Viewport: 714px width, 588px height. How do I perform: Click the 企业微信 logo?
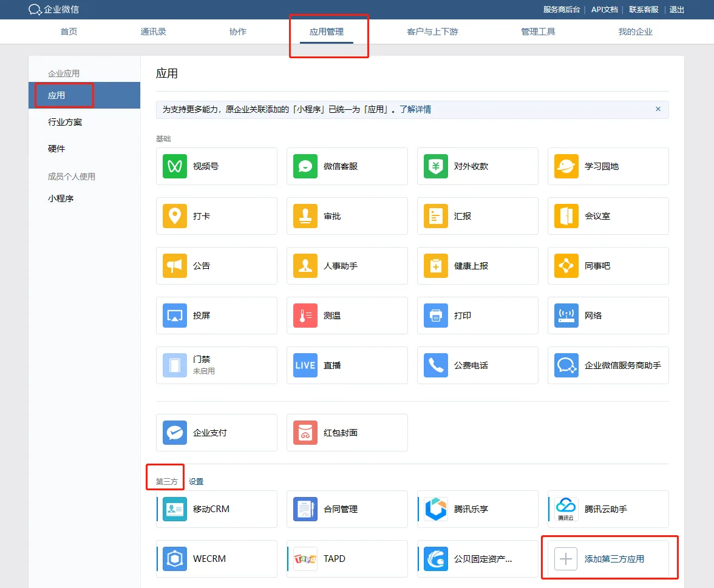[53, 9]
